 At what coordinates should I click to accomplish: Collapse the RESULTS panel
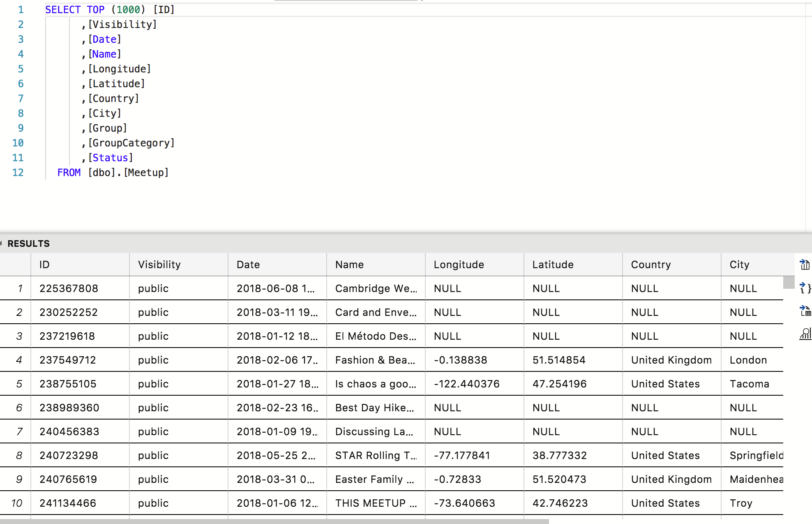tap(3, 243)
